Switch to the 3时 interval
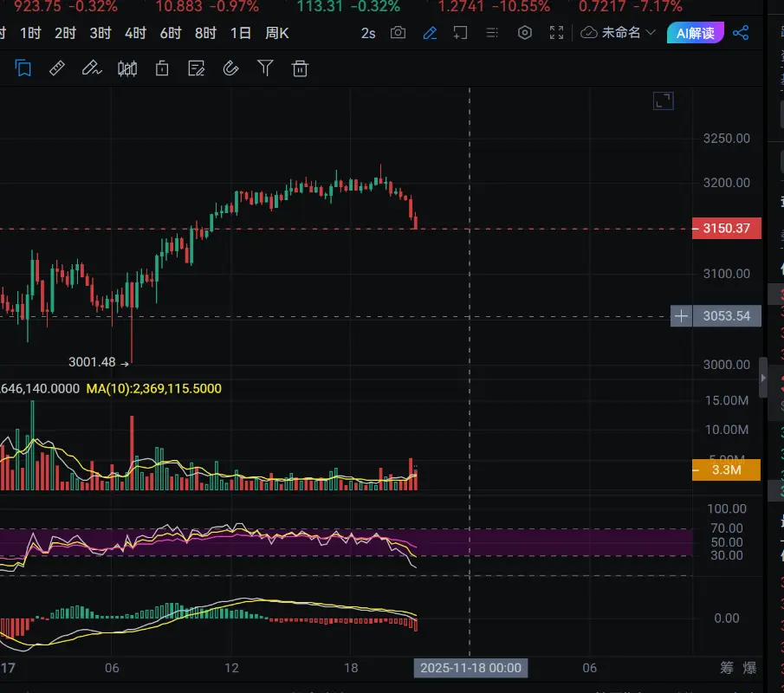This screenshot has width=784, height=693. click(100, 33)
